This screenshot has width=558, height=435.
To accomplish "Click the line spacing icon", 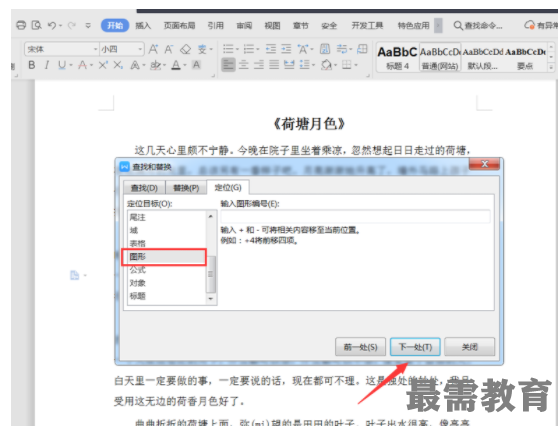I will (x=305, y=65).
